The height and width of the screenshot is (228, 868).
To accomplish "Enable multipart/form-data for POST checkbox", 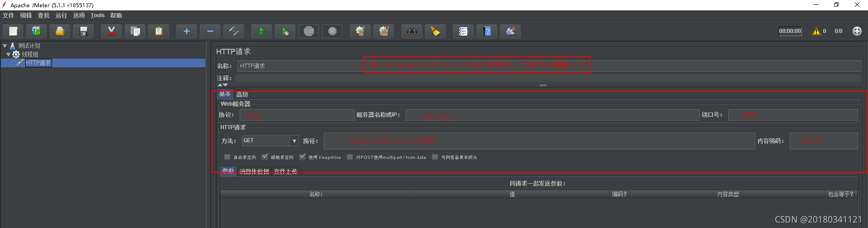I will (x=350, y=157).
